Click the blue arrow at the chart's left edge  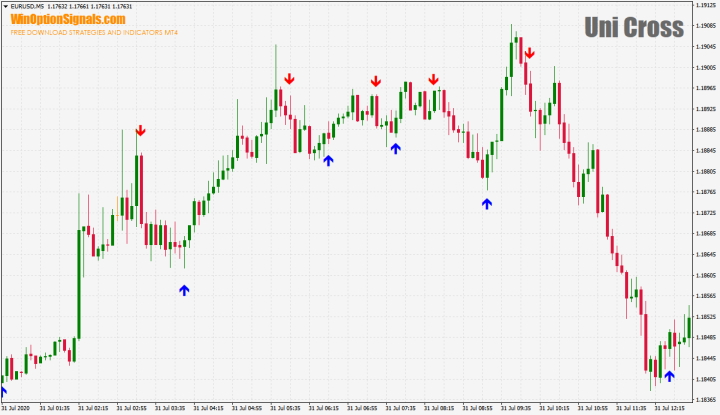pyautogui.click(x=3, y=391)
